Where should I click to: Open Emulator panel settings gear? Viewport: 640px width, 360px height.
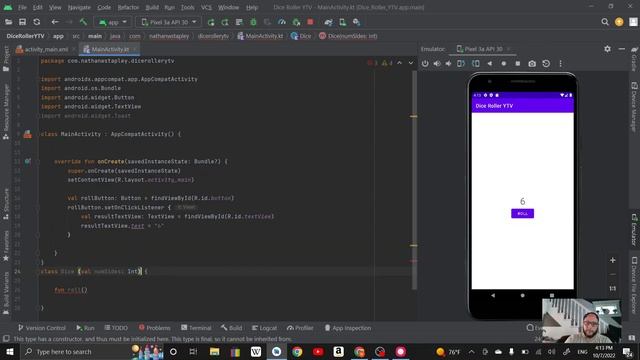607,49
